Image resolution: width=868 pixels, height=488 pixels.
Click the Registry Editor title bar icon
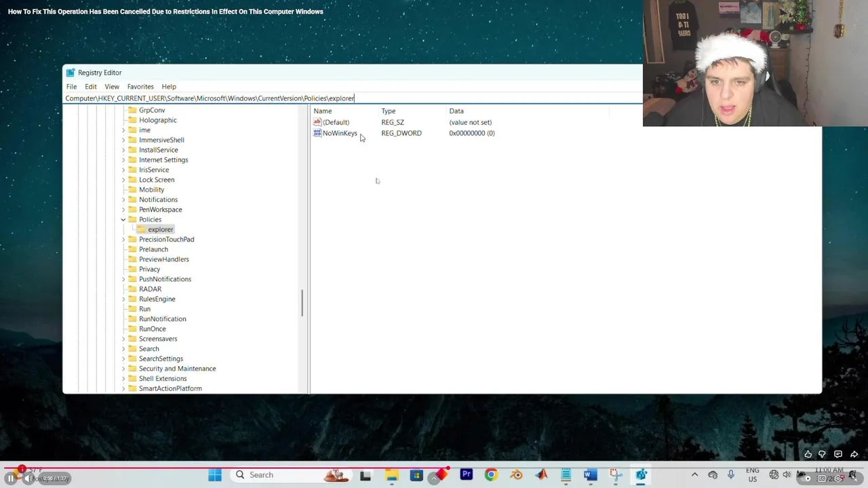point(71,73)
